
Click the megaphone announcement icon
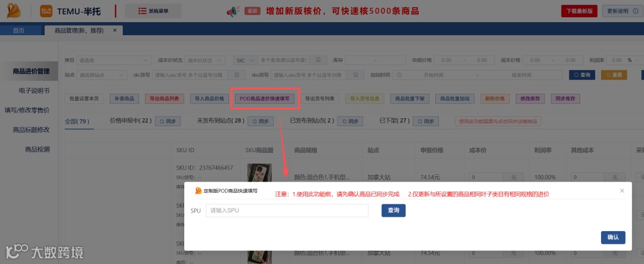click(233, 11)
